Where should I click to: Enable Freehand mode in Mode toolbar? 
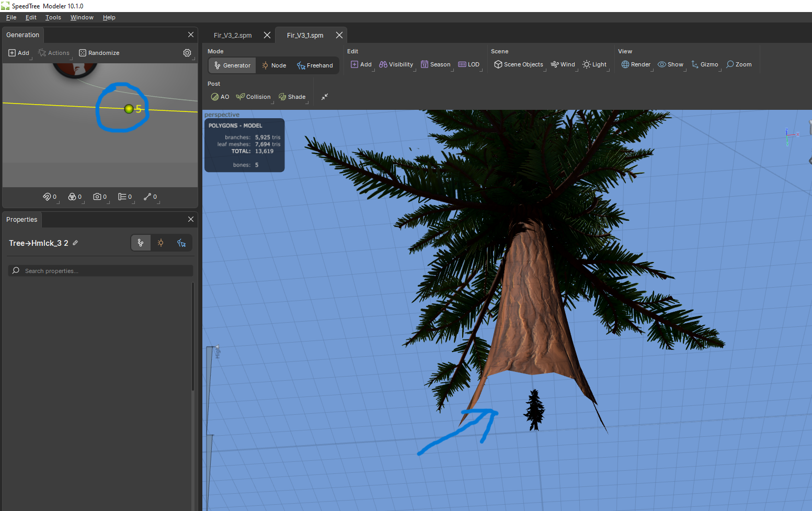click(x=315, y=65)
